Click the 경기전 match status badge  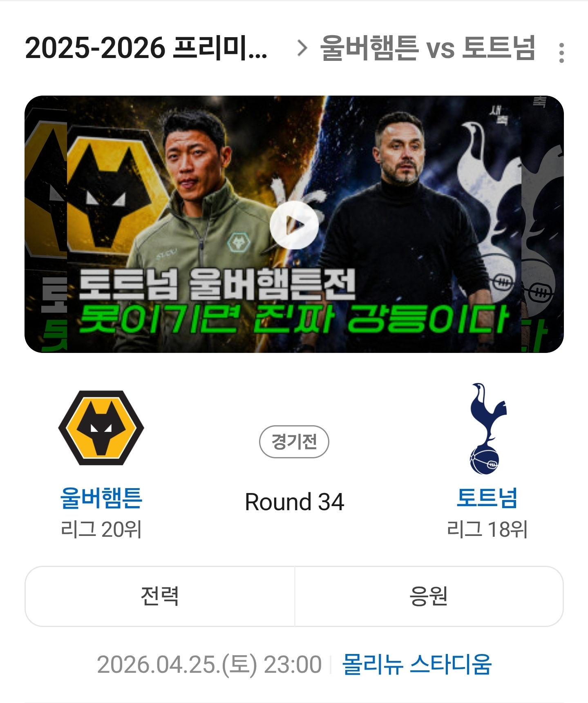tap(294, 442)
